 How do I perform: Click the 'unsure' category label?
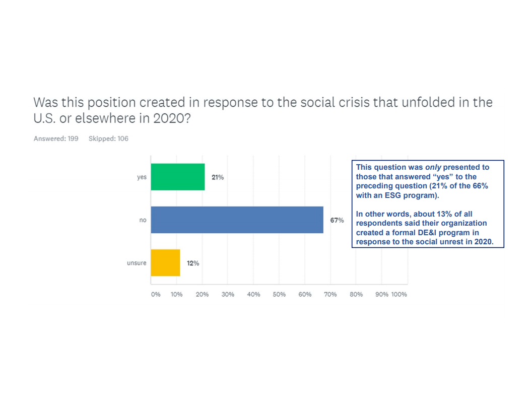pyautogui.click(x=137, y=263)
